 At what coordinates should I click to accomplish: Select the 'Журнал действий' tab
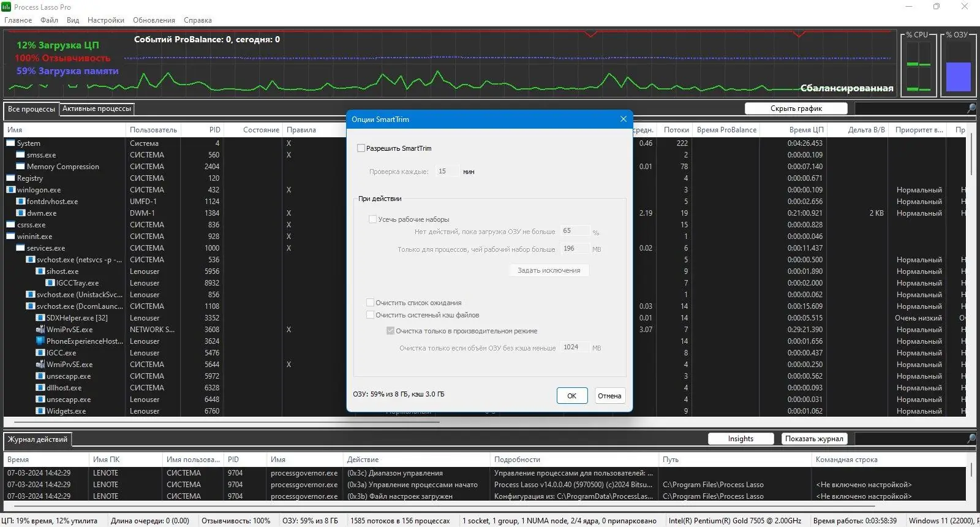pyautogui.click(x=37, y=439)
